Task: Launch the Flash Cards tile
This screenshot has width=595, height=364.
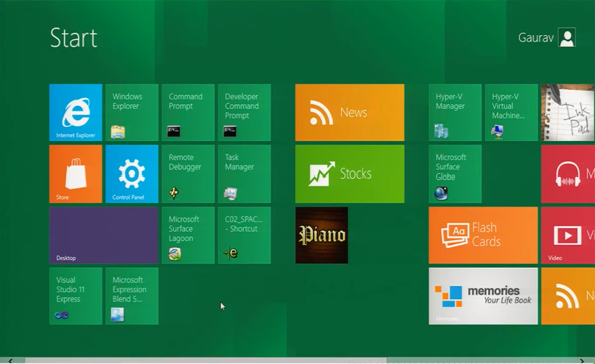Action: pos(483,235)
